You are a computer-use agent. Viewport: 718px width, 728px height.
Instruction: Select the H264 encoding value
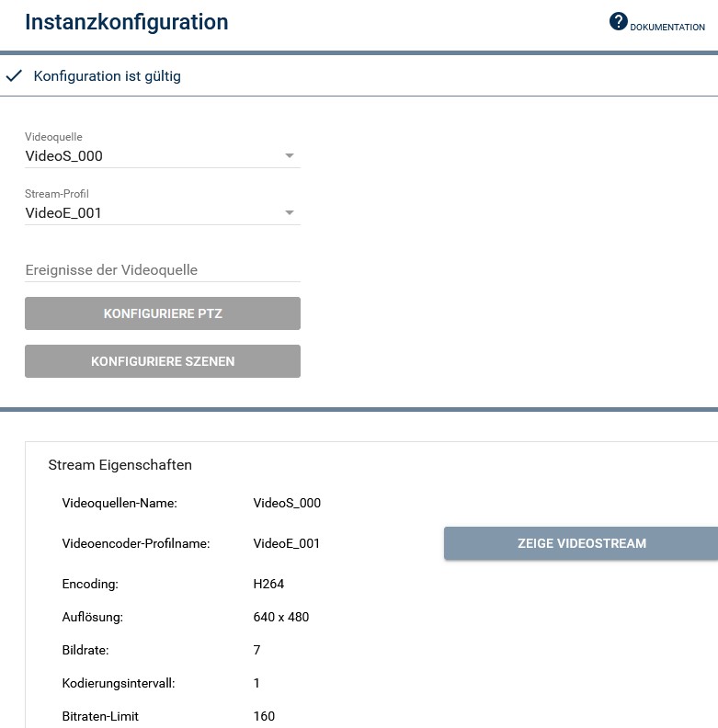[x=269, y=584]
